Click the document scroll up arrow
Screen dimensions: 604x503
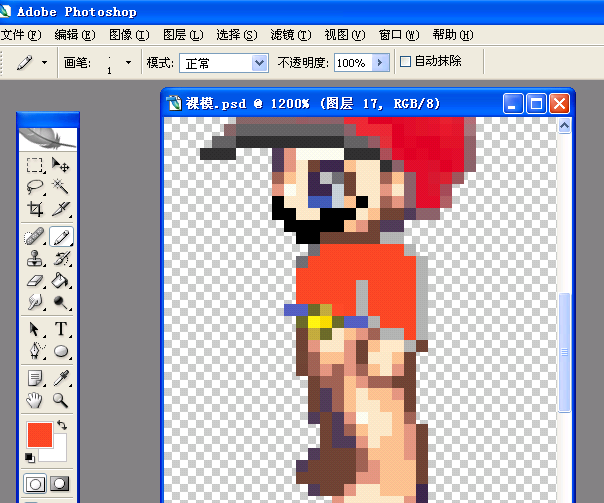pyautogui.click(x=564, y=126)
